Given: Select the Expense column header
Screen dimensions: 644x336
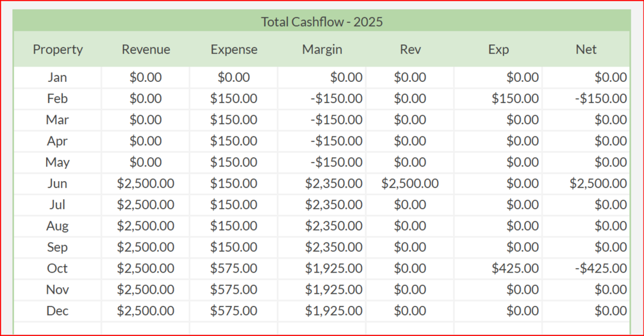Looking at the screenshot, I should [234, 49].
